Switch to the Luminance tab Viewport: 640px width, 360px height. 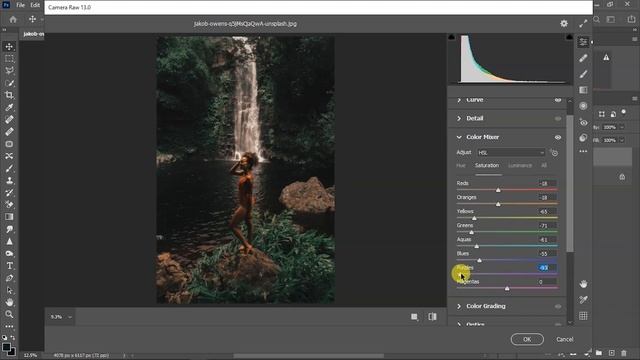pyautogui.click(x=520, y=166)
